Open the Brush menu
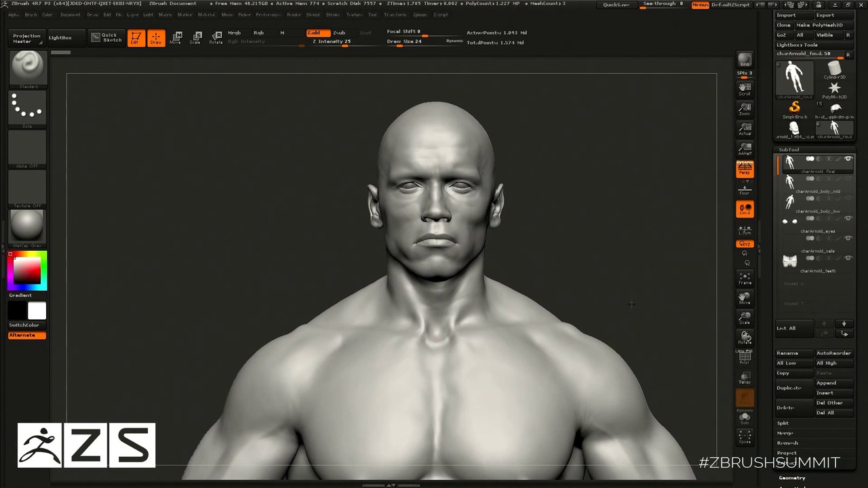 tap(31, 14)
